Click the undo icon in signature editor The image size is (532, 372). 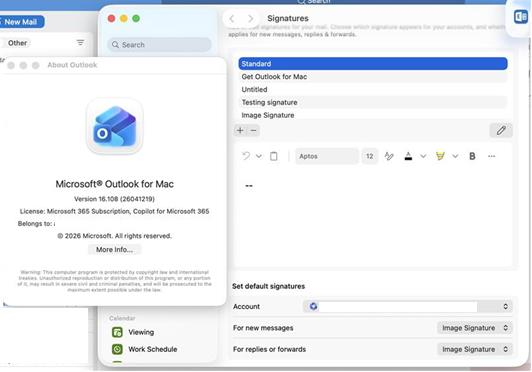(x=246, y=156)
